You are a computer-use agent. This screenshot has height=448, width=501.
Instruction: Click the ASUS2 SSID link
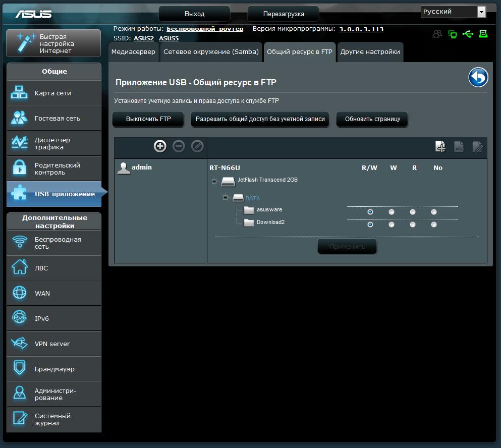[x=143, y=38]
